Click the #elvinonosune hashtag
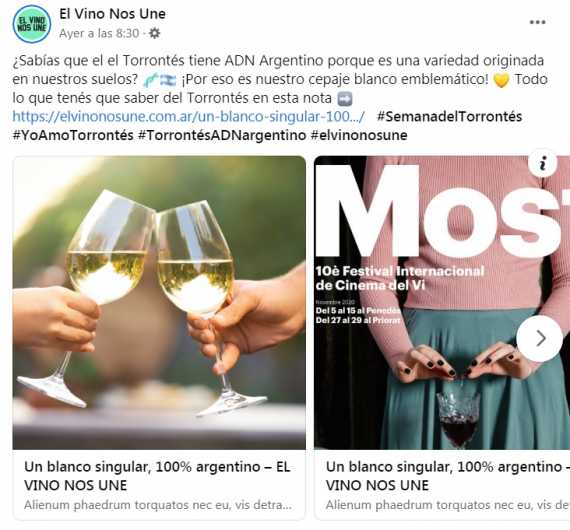Screen dimensions: 570x530 pyautogui.click(x=359, y=135)
